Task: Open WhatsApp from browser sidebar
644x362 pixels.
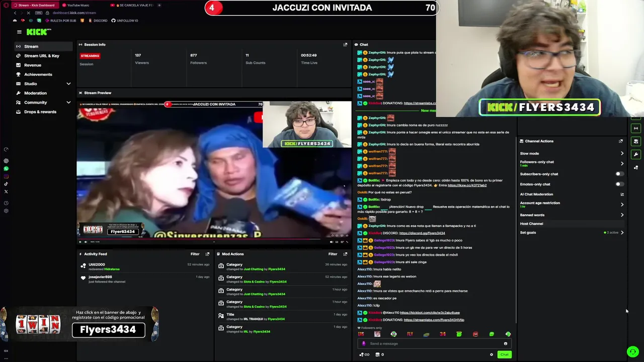Action: pos(6,168)
